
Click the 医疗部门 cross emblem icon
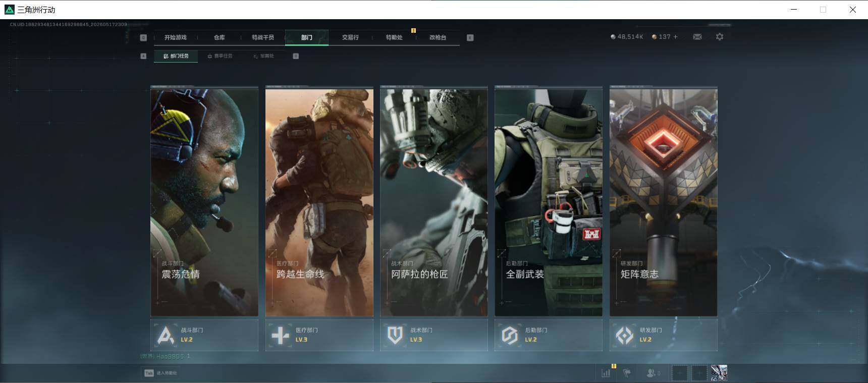tap(280, 335)
